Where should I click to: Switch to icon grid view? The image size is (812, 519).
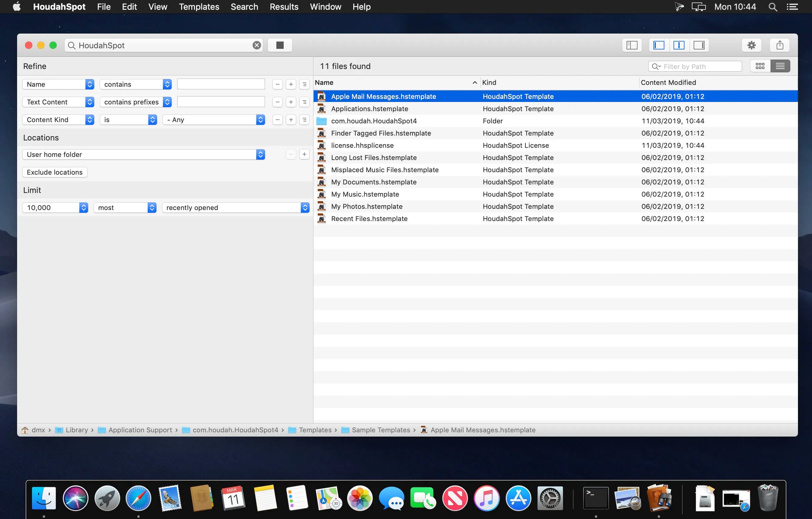(x=760, y=66)
